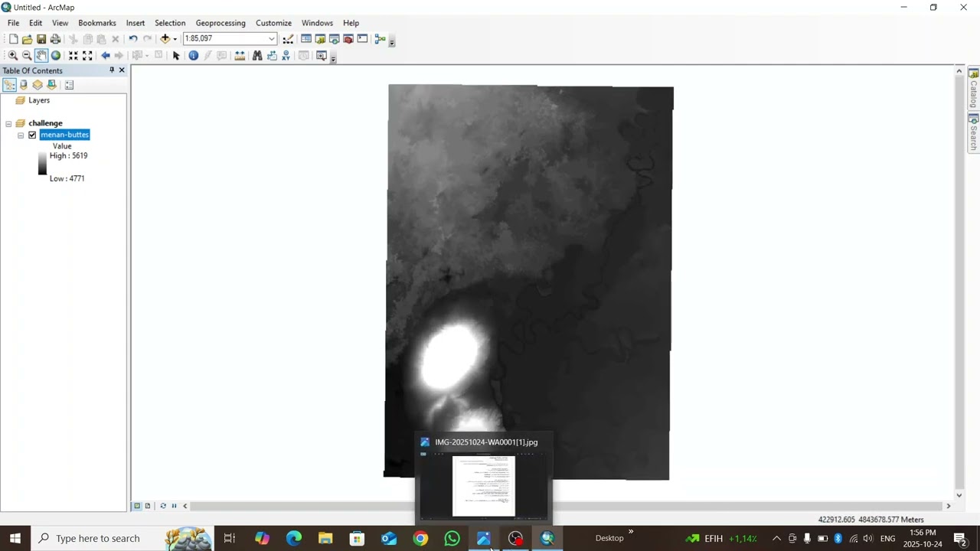
Task: Select the Zoom In tool
Action: (13, 56)
